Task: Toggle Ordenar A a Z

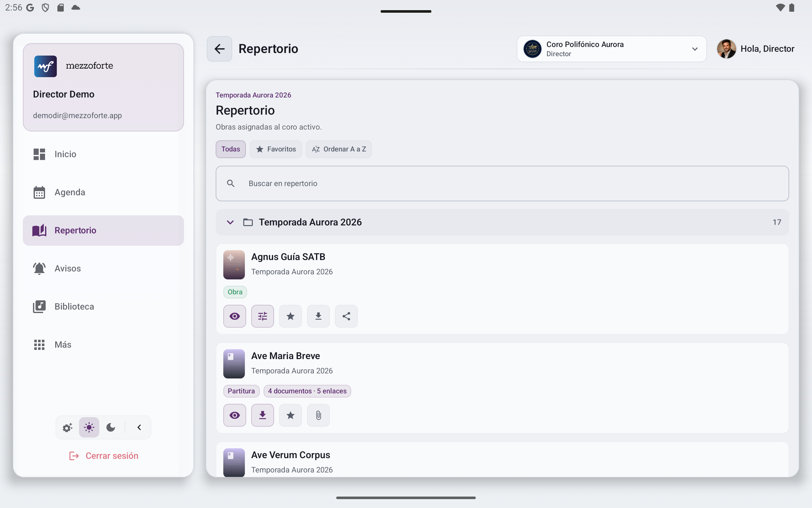Action: (338, 149)
